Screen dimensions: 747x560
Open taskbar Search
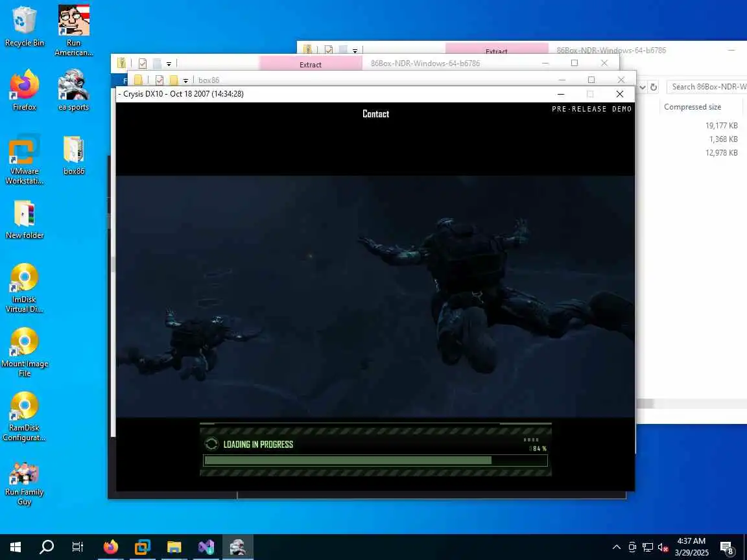click(46, 546)
